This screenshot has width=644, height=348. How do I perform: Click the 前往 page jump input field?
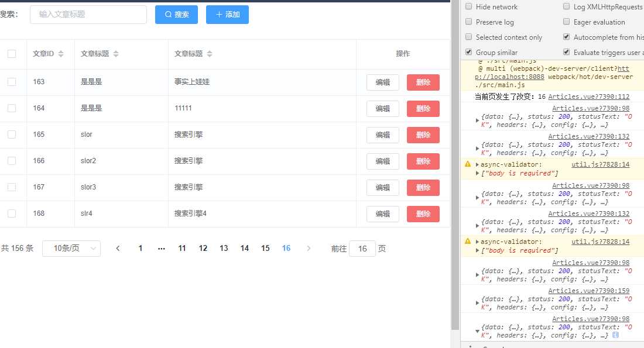(x=362, y=248)
